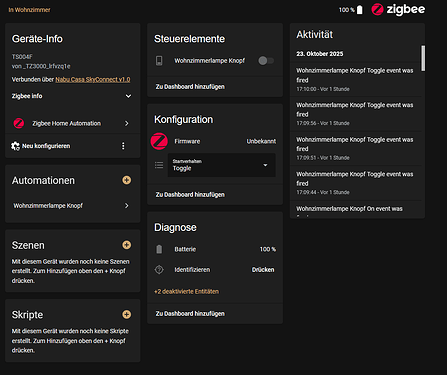
Task: Click the Identifizieren label
Action: [x=192, y=270]
